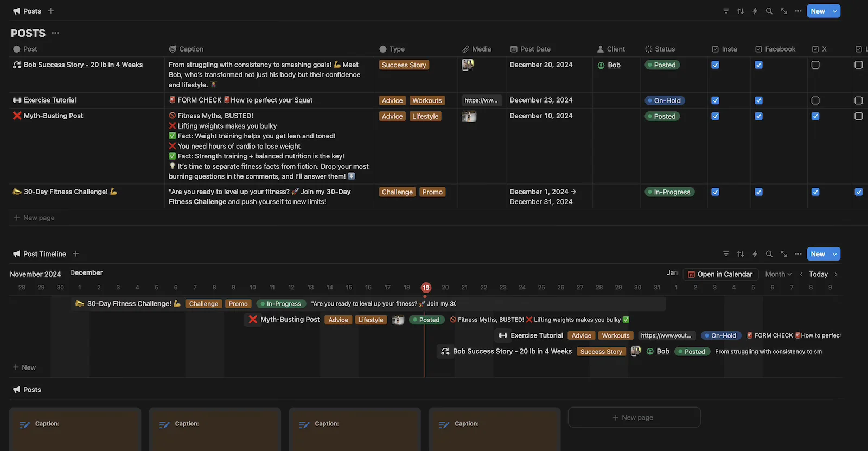Uncheck Insta for Exercise Tutorial
Screen dimensions: 868x451
716,100
